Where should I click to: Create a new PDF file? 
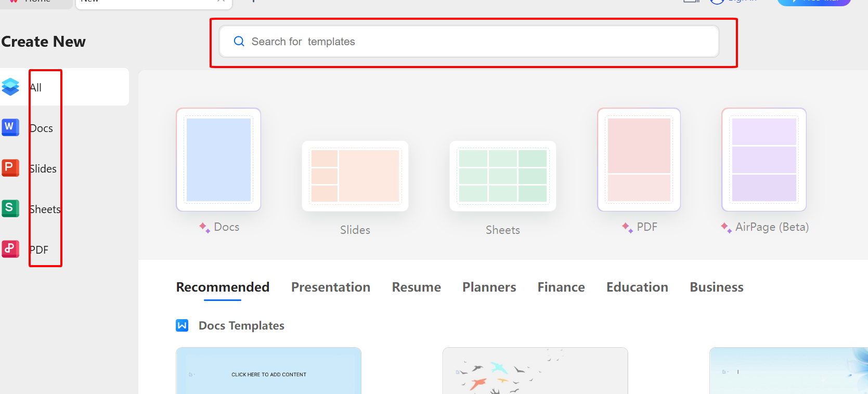tap(639, 160)
